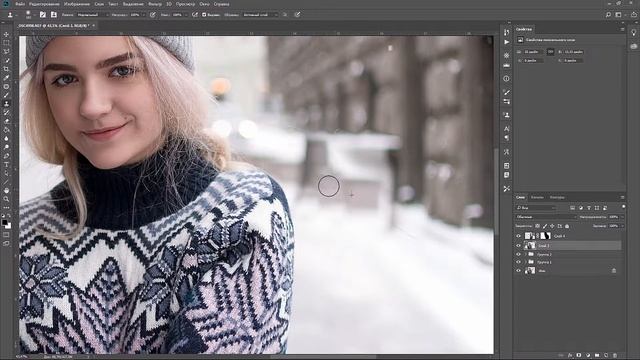The height and width of the screenshot is (360, 640).
Task: Open the Character panel icon
Action: (x=507, y=129)
